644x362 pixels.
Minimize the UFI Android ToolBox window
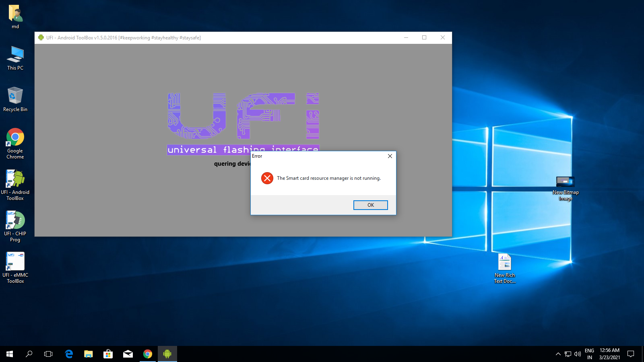coord(406,38)
